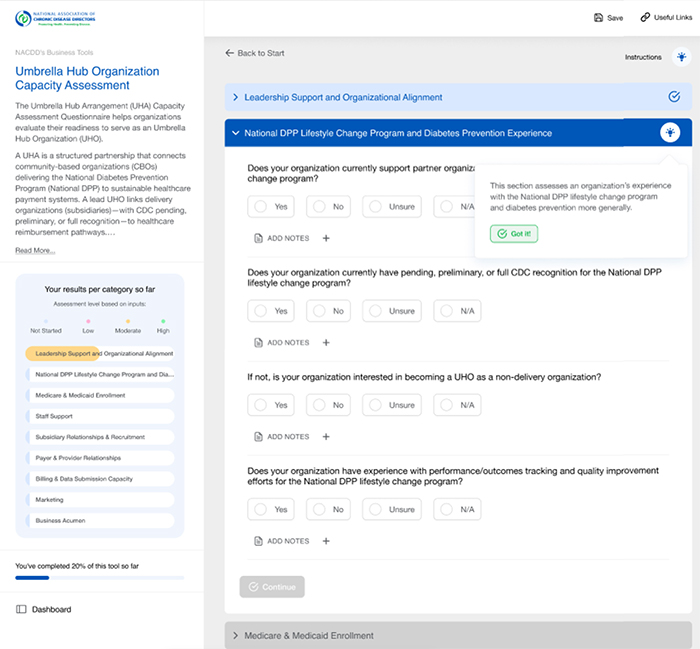Click the Save label
This screenshot has width=700, height=649.
(615, 18)
